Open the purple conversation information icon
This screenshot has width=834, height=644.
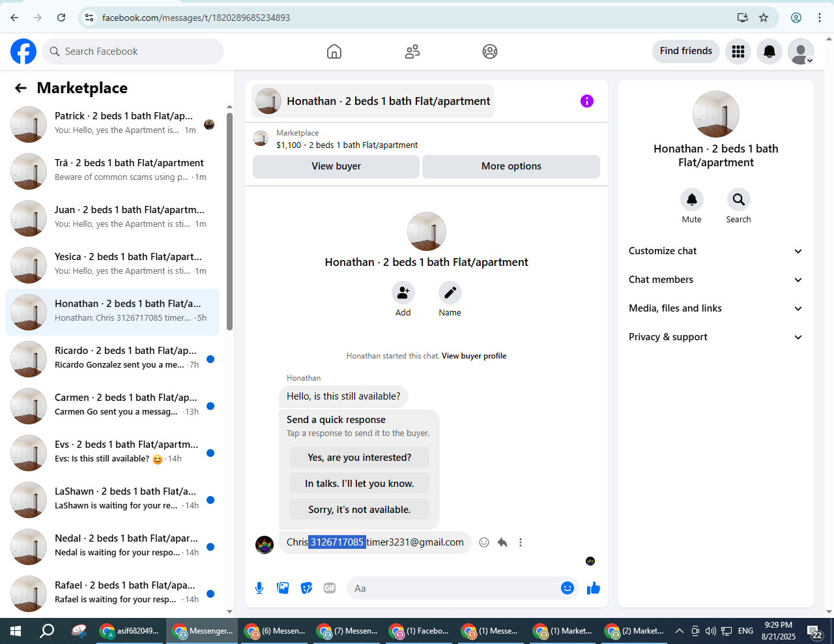point(587,101)
